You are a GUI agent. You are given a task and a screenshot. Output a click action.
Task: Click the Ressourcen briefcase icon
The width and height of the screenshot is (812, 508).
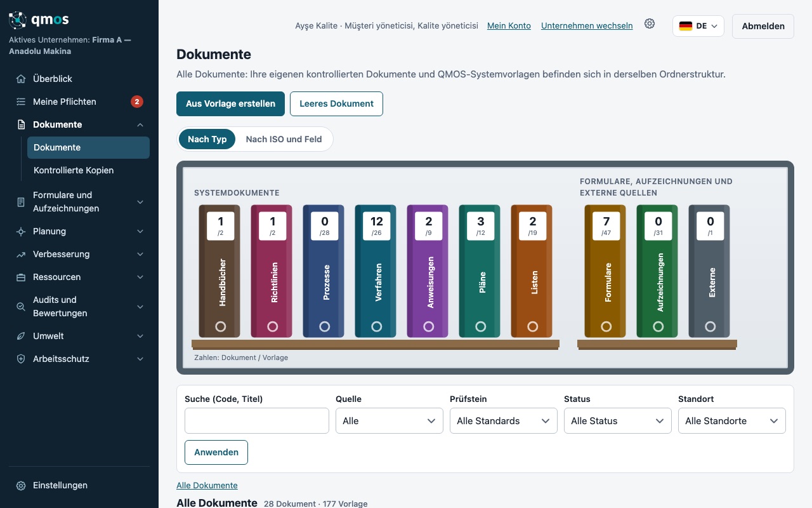point(21,277)
